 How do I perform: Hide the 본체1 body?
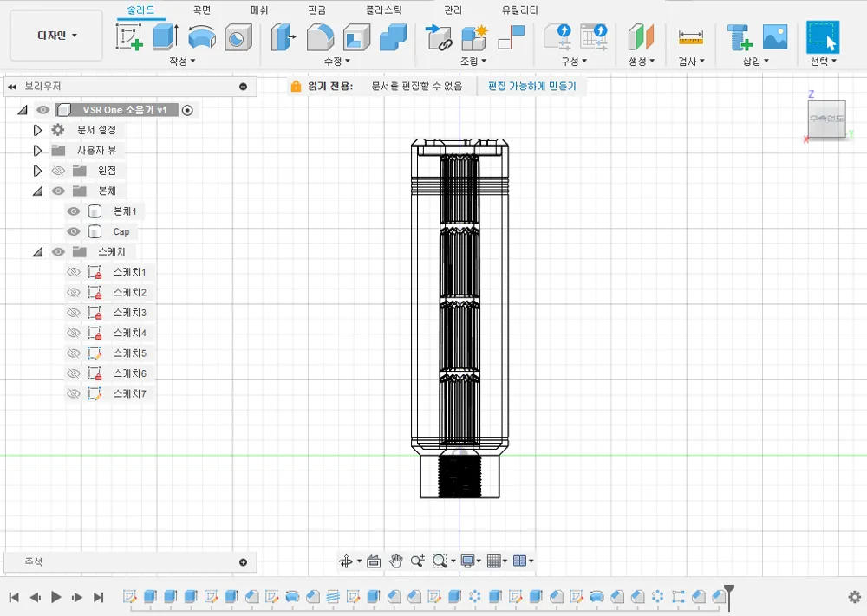click(x=73, y=211)
